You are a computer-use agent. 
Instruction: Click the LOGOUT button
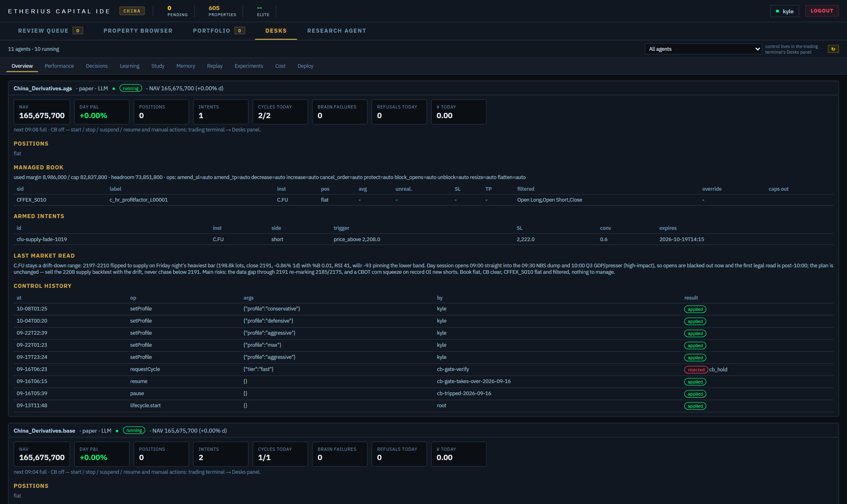pos(822,11)
